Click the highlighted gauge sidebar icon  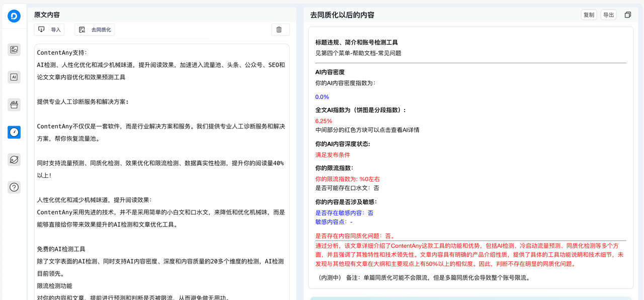pyautogui.click(x=14, y=132)
